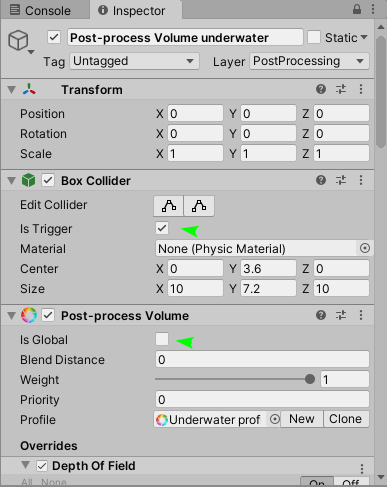Open Transform component help reference icon
This screenshot has width=387, height=487.
[x=321, y=89]
